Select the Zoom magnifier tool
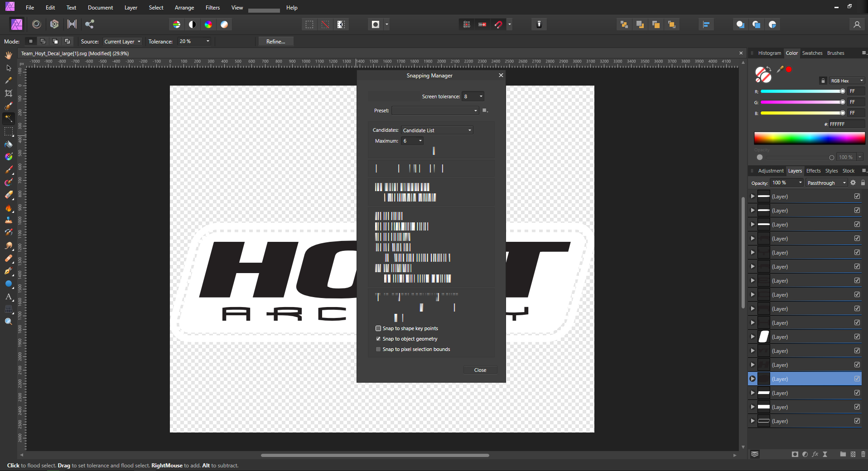This screenshot has width=868, height=471. 9,322
